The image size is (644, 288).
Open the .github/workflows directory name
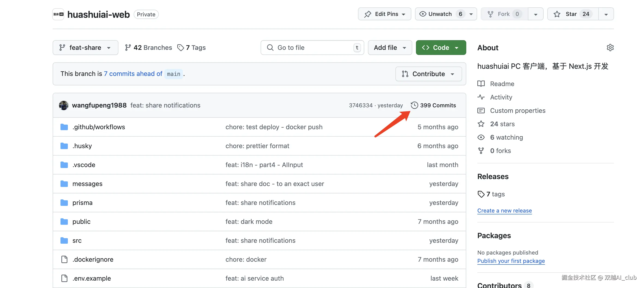coord(99,127)
